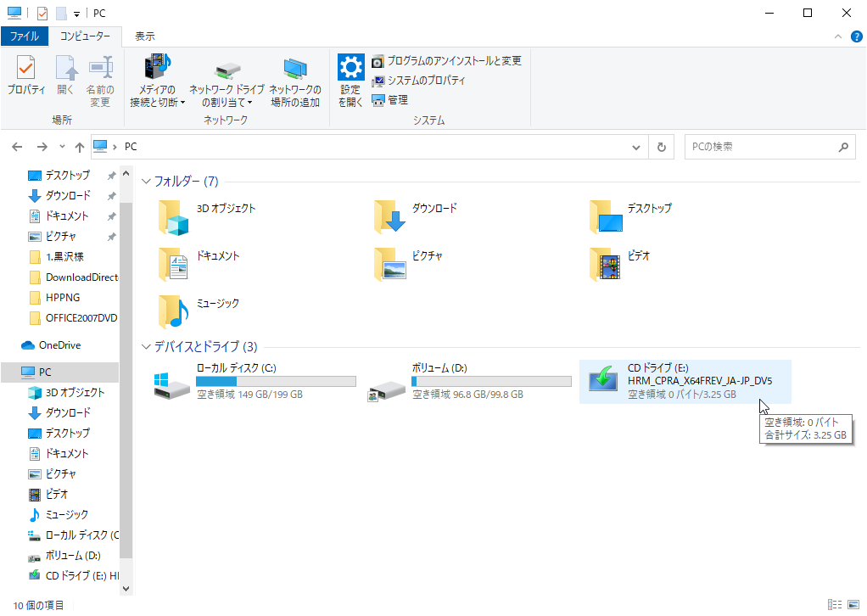Switch to details view icon
Image resolution: width=867 pixels, height=616 pixels.
point(835,606)
